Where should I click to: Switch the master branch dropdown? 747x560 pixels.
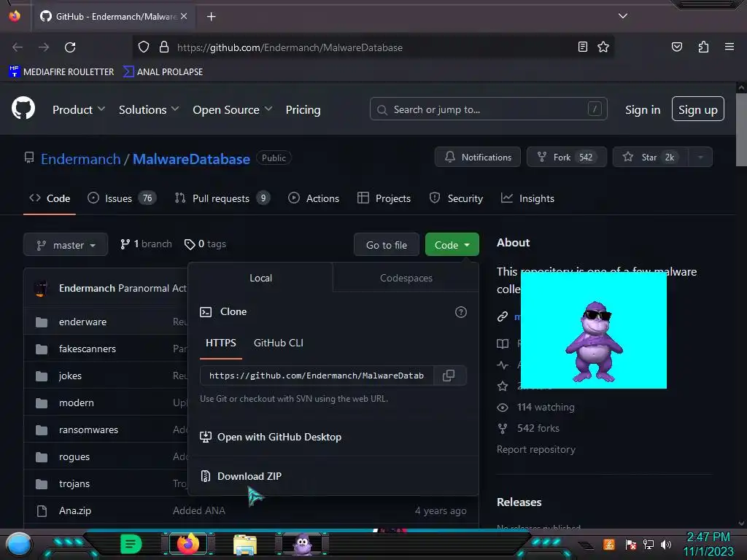tap(66, 245)
